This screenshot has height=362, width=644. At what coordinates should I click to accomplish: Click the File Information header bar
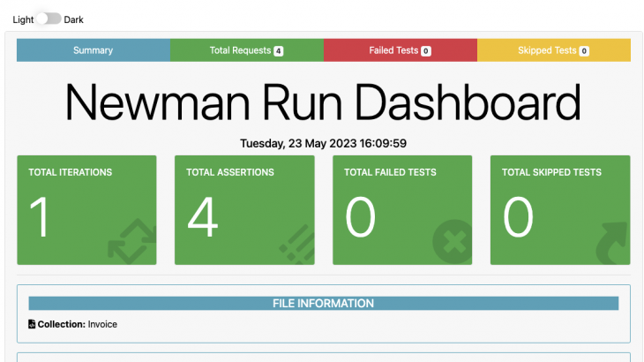(x=323, y=303)
